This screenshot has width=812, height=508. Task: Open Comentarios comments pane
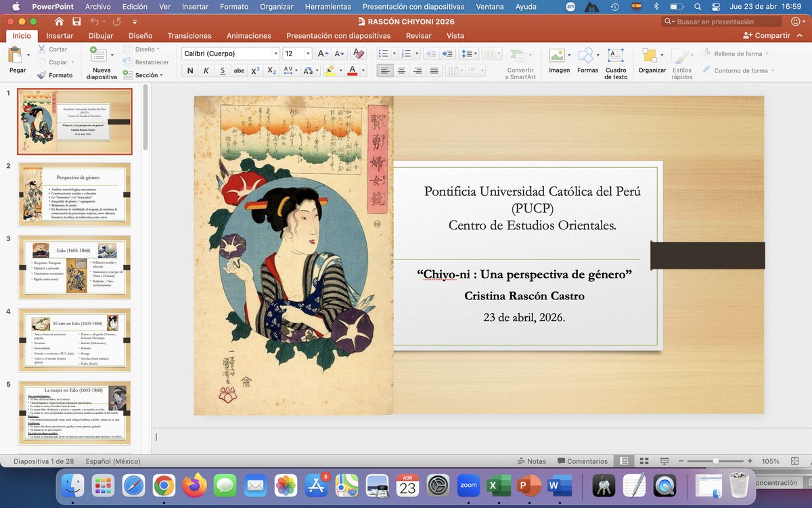tap(583, 461)
